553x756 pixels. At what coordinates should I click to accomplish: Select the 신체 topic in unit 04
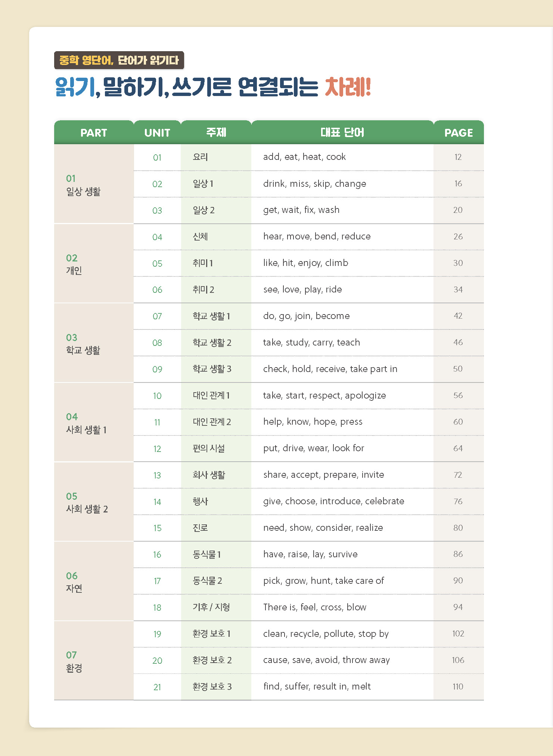point(201,237)
